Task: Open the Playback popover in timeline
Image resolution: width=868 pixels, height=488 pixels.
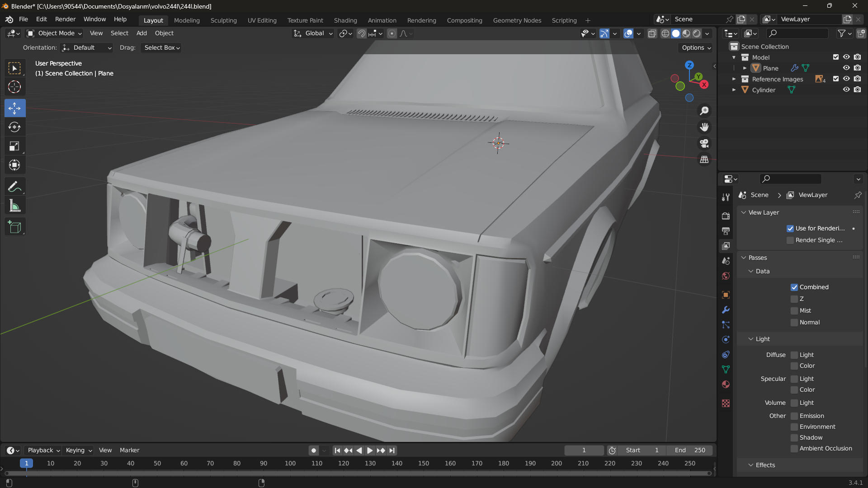Action: tap(43, 450)
